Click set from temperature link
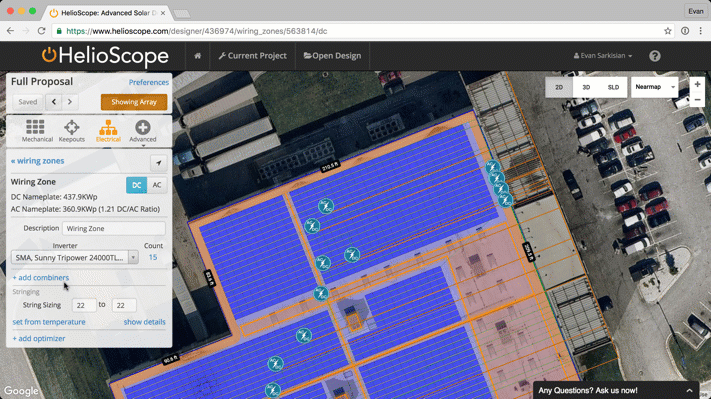711x399 pixels. [49, 322]
